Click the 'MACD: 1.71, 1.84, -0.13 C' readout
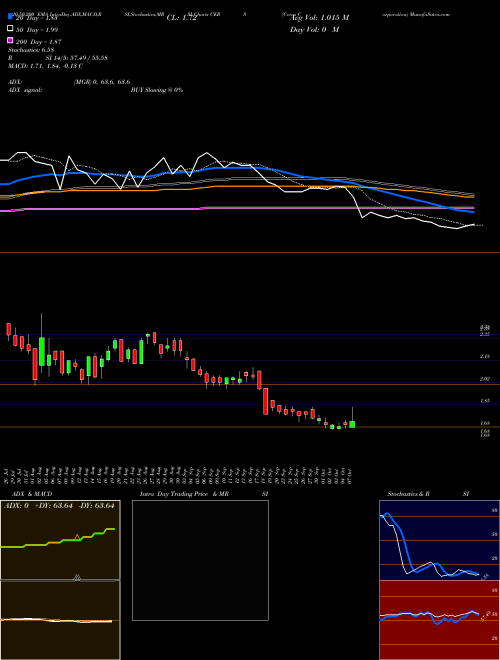 pos(45,66)
